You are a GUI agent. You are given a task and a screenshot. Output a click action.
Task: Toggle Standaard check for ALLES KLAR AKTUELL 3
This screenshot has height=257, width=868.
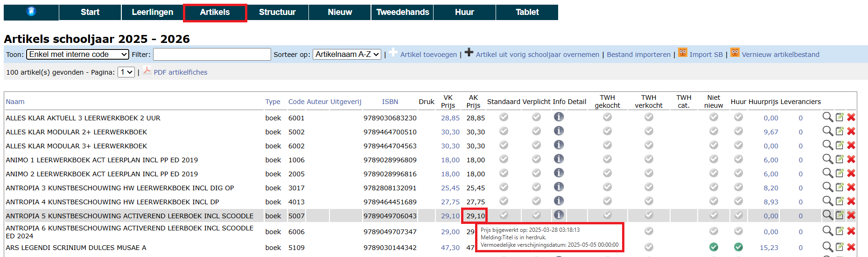click(x=504, y=117)
